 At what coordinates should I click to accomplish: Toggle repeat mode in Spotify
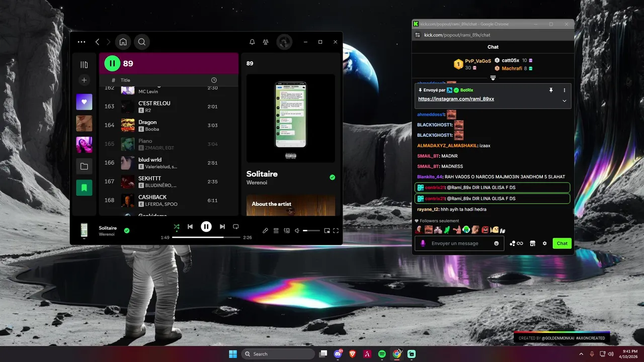pyautogui.click(x=235, y=227)
